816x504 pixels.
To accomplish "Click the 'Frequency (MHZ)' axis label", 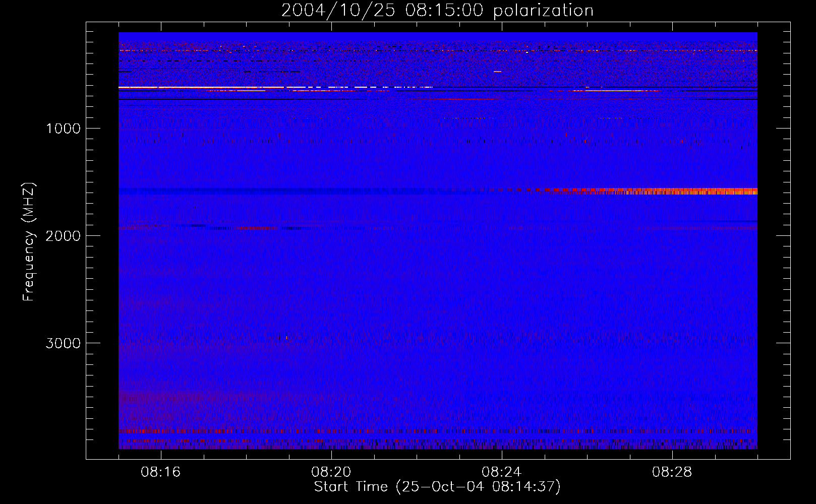I will click(x=29, y=242).
